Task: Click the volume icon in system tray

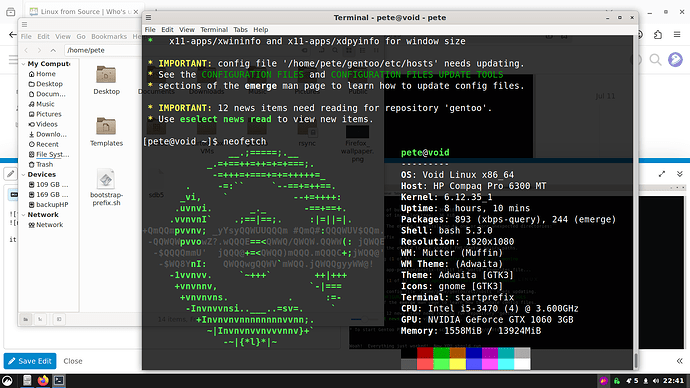Action: 656,381
